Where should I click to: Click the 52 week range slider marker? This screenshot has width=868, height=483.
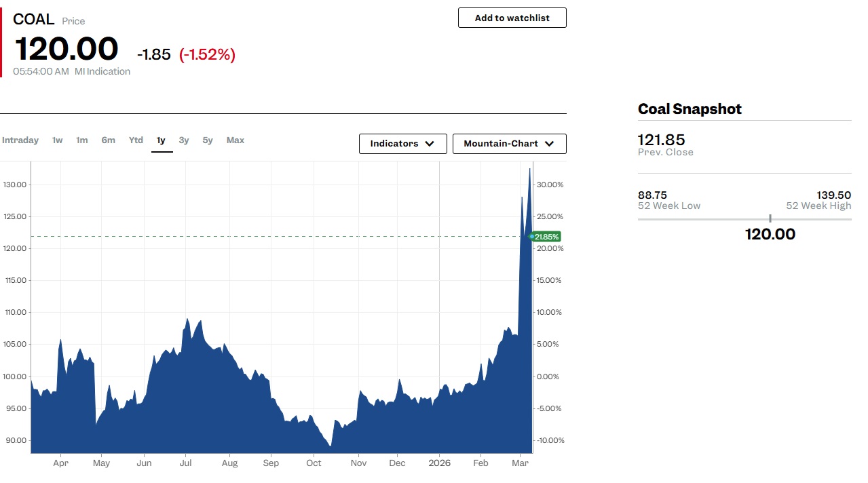click(x=770, y=218)
